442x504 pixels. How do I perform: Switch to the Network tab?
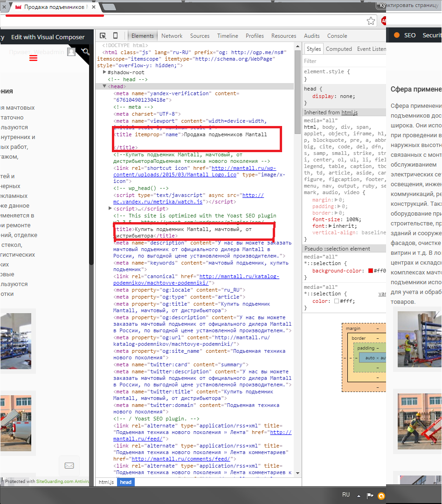click(172, 36)
